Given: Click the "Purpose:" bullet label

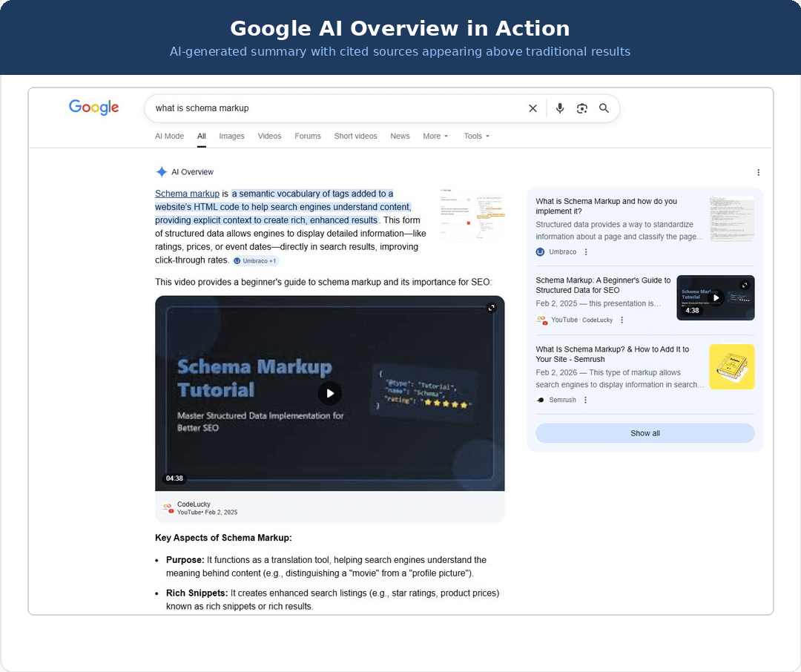Looking at the screenshot, I should (x=185, y=559).
